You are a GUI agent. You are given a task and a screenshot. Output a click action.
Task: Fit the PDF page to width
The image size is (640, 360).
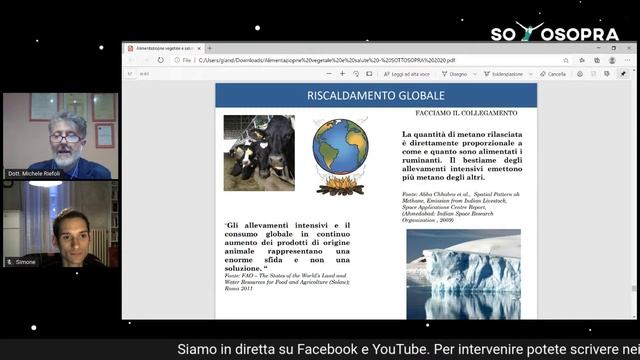tap(369, 74)
